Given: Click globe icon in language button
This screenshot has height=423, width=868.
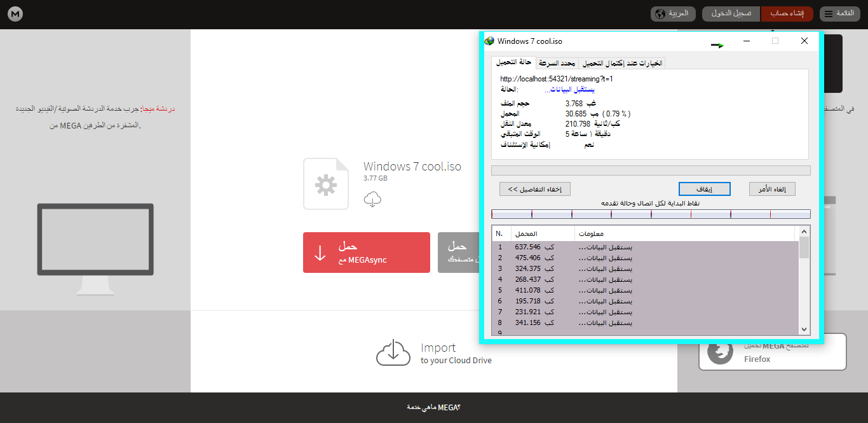Looking at the screenshot, I should (x=660, y=14).
